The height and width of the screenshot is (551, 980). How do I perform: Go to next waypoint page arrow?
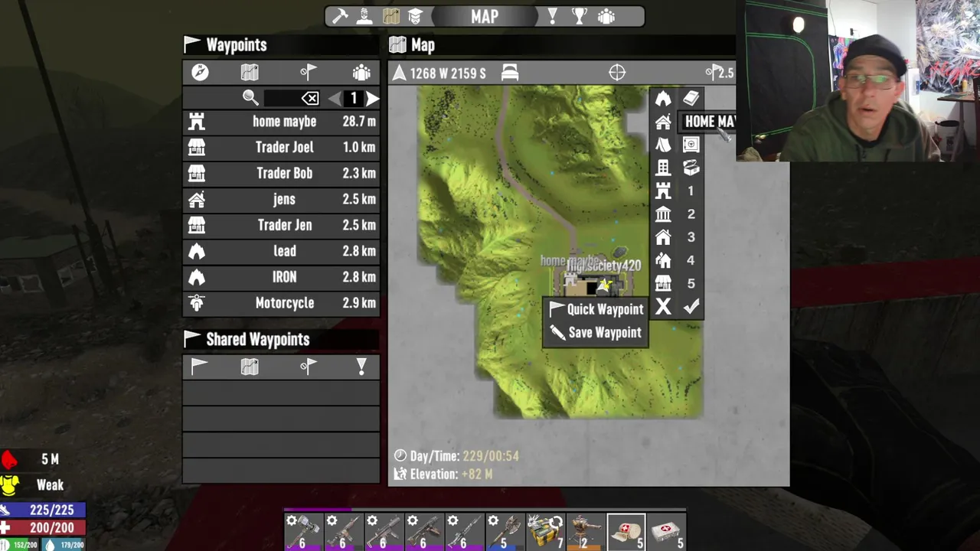click(372, 98)
